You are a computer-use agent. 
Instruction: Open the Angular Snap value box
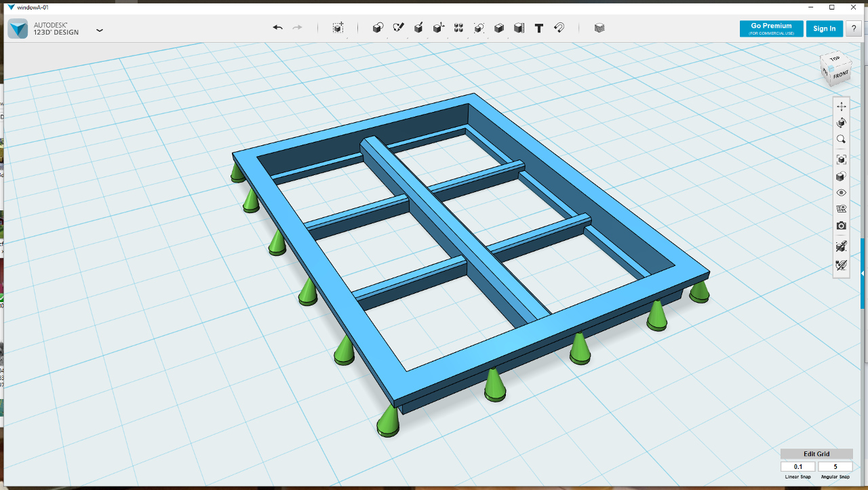pos(835,467)
